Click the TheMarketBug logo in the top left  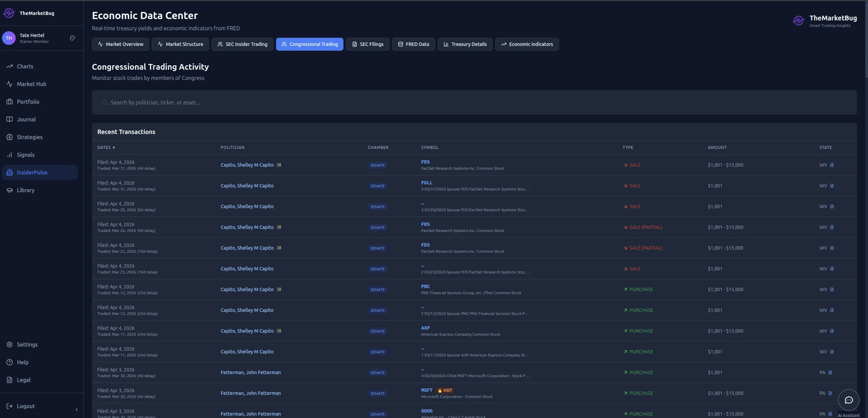[30, 13]
